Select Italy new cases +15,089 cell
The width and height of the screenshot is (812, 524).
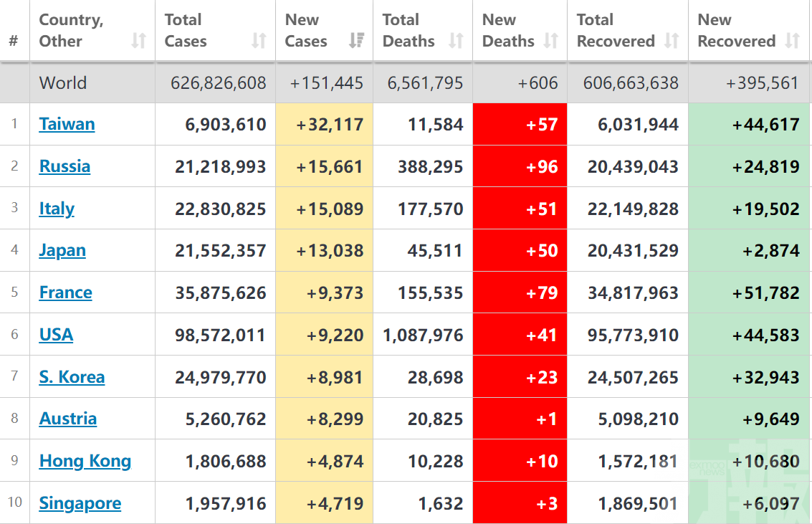coord(324,208)
